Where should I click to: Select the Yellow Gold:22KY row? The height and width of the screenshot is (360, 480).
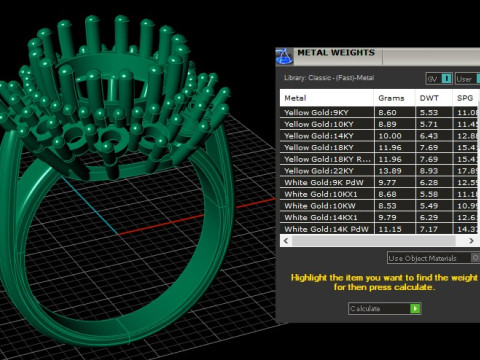pos(379,171)
